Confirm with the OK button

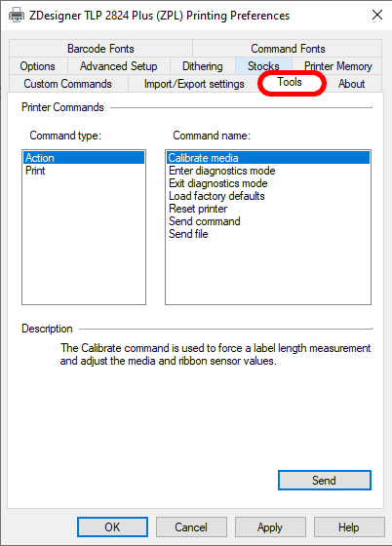(x=112, y=526)
